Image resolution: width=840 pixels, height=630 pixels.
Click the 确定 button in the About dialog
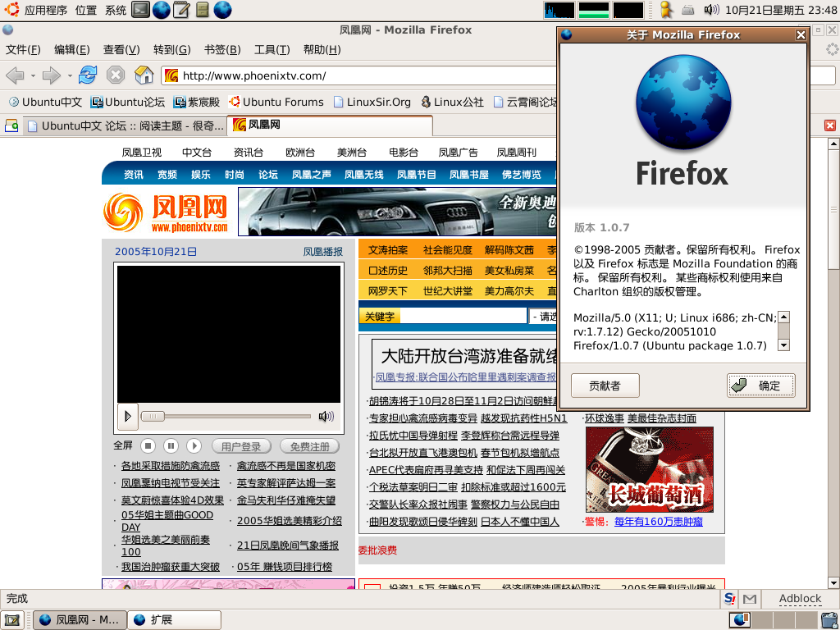pos(760,386)
